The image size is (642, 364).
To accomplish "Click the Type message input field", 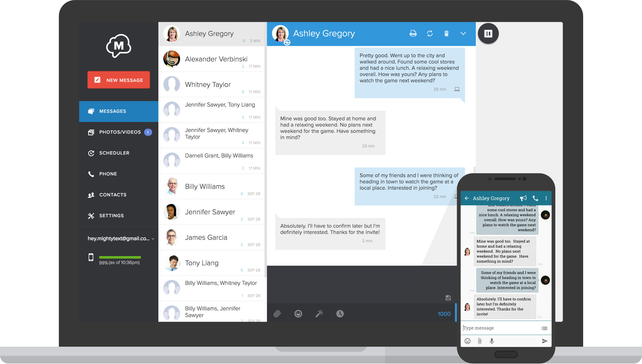I will click(503, 328).
